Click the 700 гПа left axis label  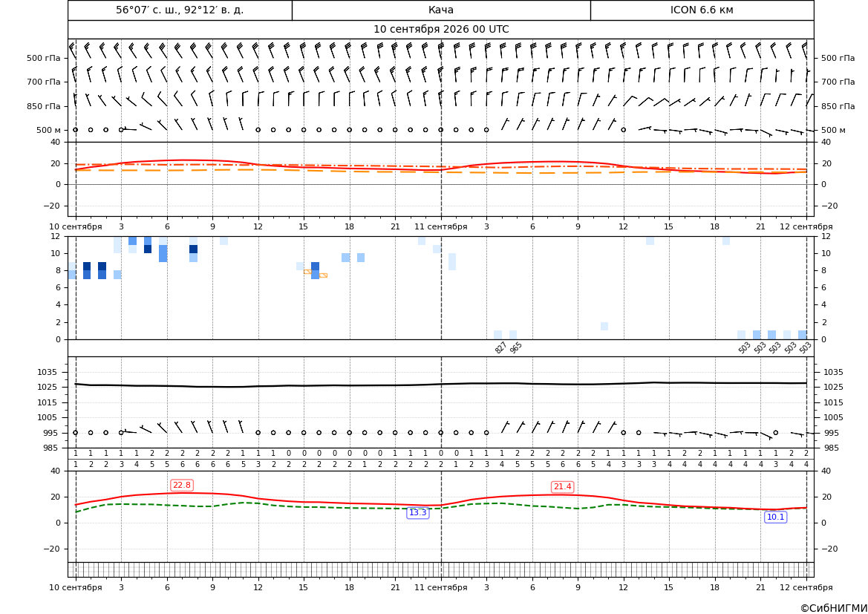(44, 82)
